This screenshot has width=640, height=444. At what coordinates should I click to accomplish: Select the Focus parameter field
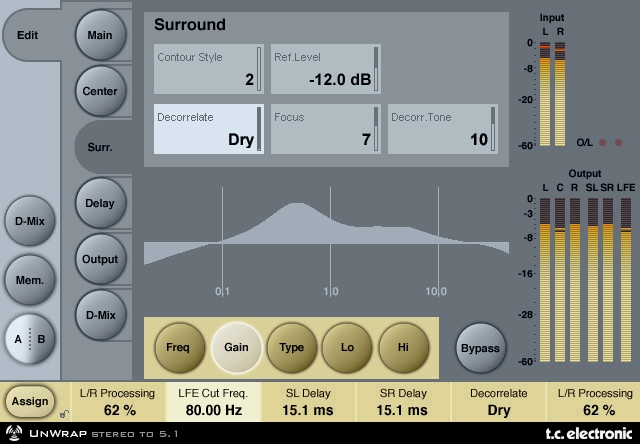tap(326, 129)
